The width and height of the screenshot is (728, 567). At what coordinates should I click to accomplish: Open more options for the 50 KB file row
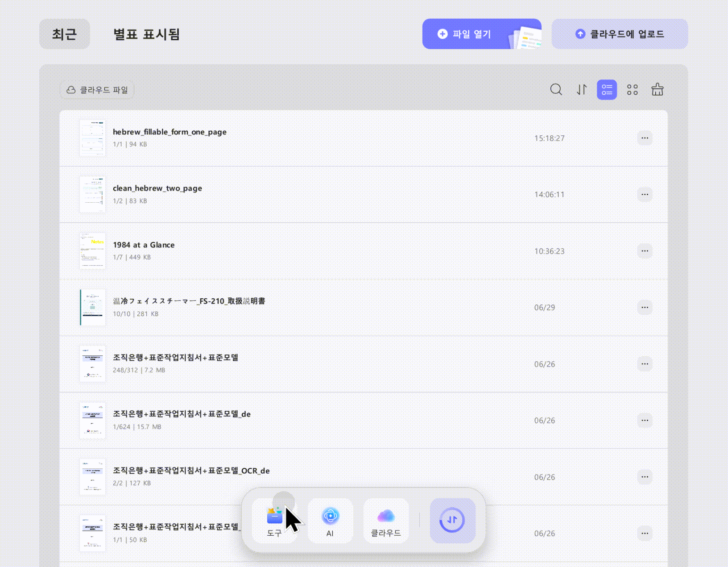coord(645,533)
